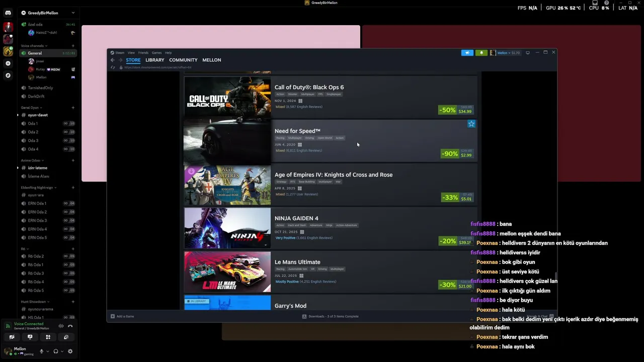Click voice connection signal icon
The height and width of the screenshot is (362, 644).
[x=8, y=326]
